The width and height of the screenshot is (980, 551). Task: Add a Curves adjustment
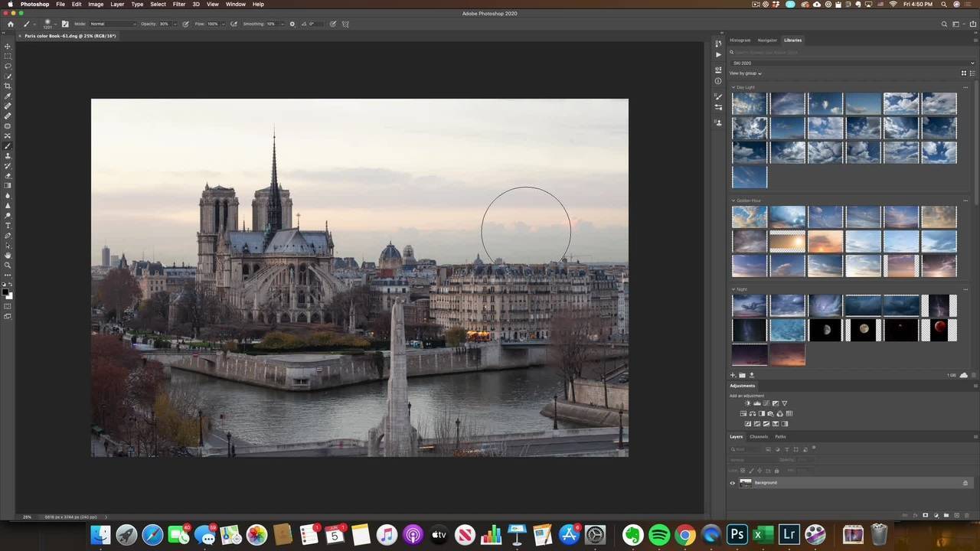(x=766, y=403)
